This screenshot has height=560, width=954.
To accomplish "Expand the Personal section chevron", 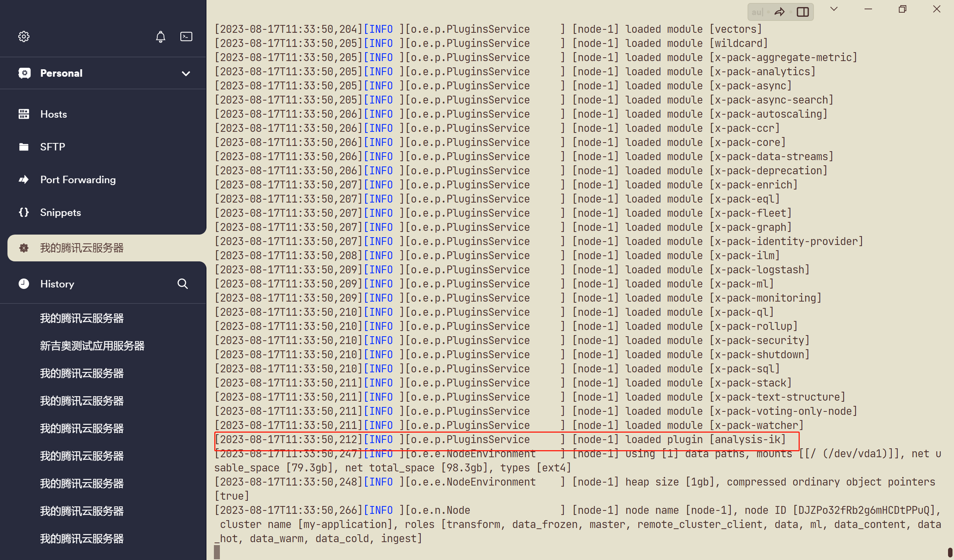I will coord(186,73).
